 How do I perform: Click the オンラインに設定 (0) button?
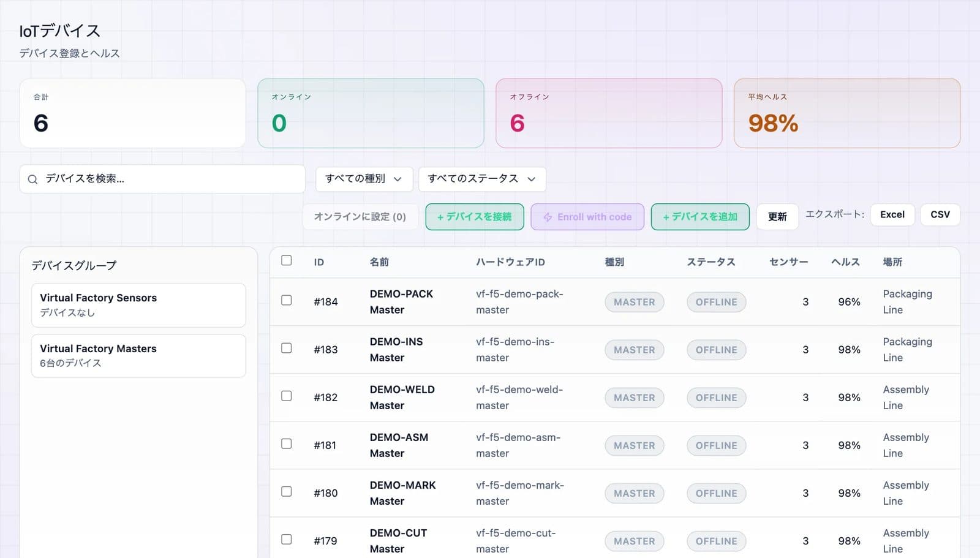360,217
